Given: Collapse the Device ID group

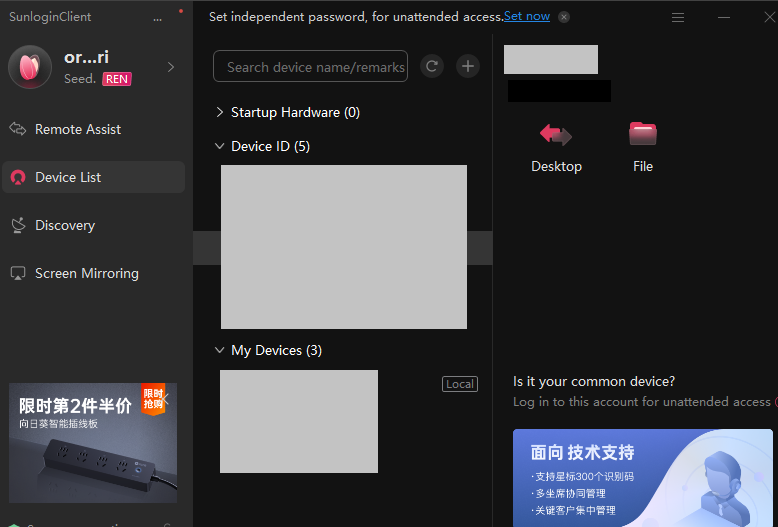Looking at the screenshot, I should [219, 146].
